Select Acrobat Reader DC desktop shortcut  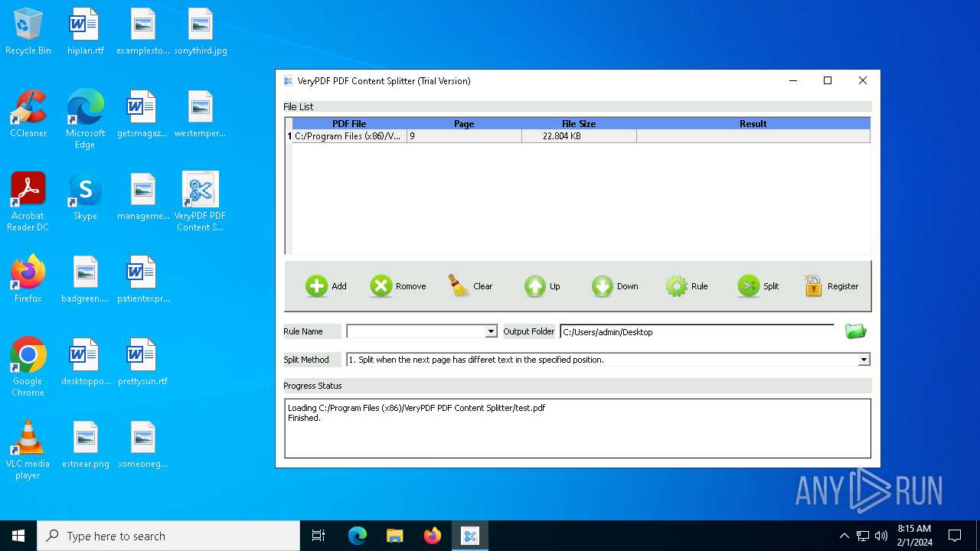click(28, 203)
